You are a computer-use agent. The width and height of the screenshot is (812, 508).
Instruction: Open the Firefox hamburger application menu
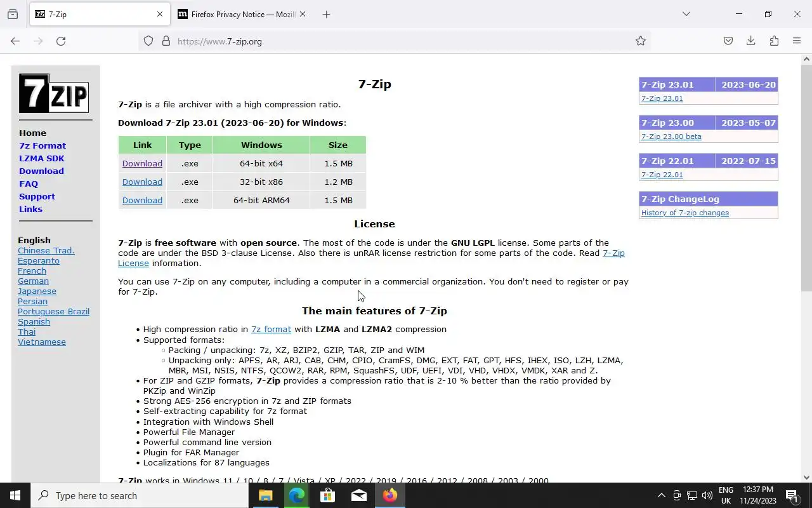[x=797, y=41]
